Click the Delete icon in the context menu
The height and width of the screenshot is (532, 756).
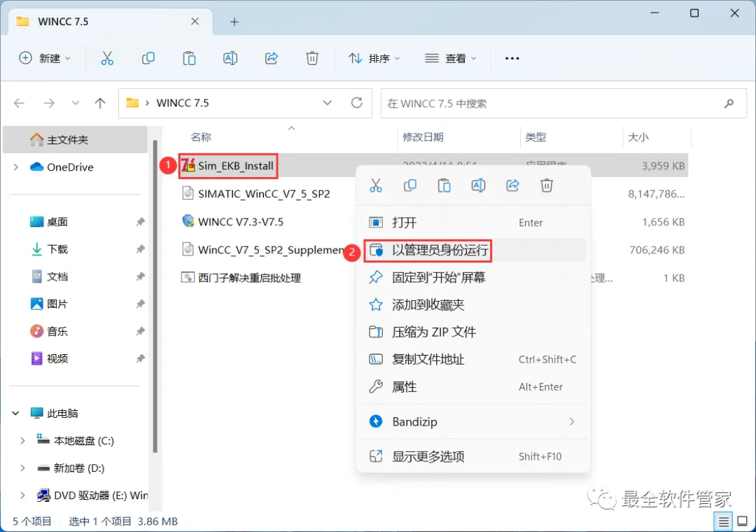click(547, 185)
